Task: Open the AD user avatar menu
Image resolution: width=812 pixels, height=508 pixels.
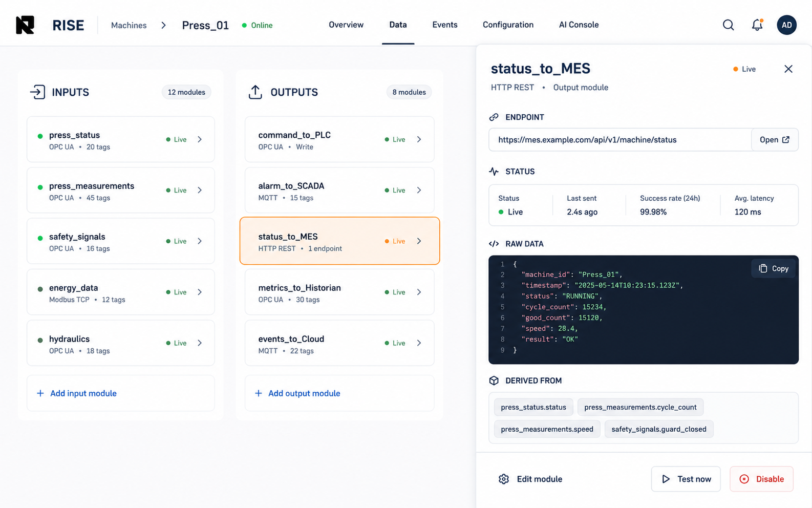Action: pyautogui.click(x=786, y=25)
